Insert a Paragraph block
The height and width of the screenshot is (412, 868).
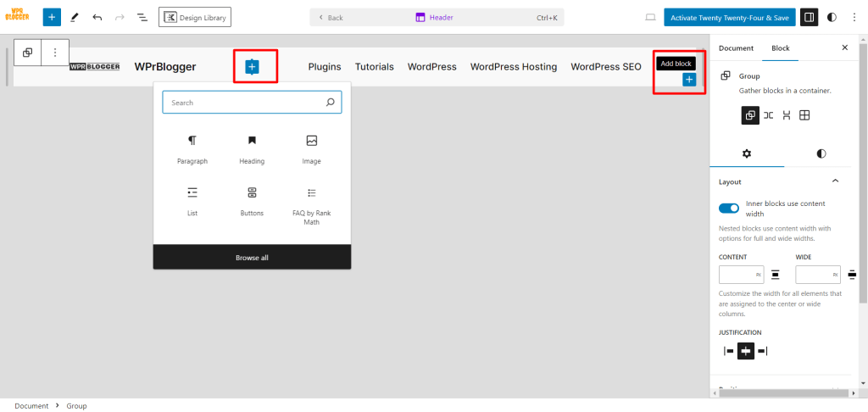192,149
